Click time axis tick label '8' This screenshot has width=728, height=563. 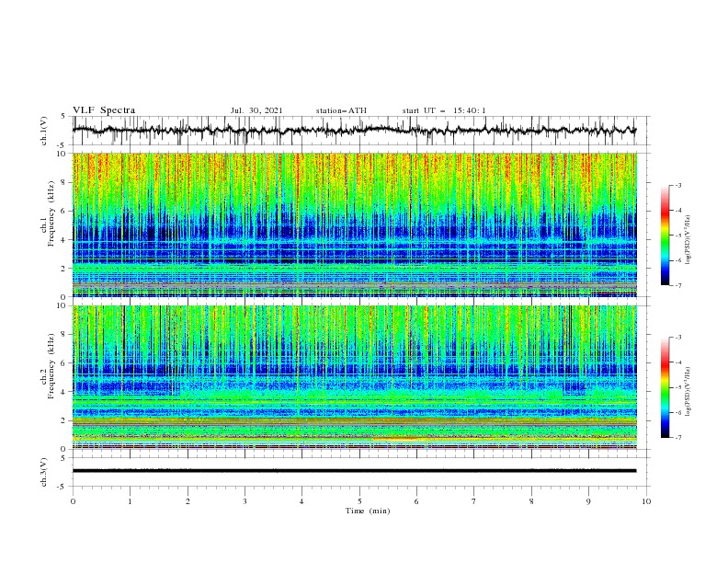click(x=531, y=501)
